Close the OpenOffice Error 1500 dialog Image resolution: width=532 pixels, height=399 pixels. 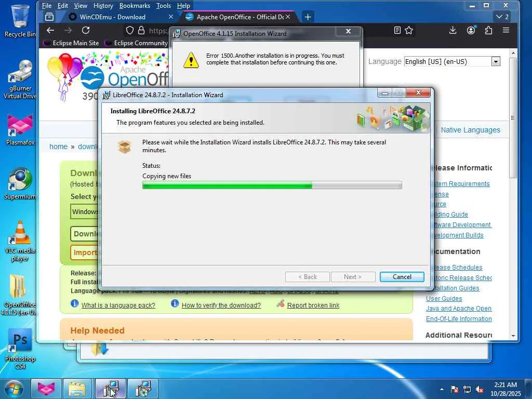(348, 31)
